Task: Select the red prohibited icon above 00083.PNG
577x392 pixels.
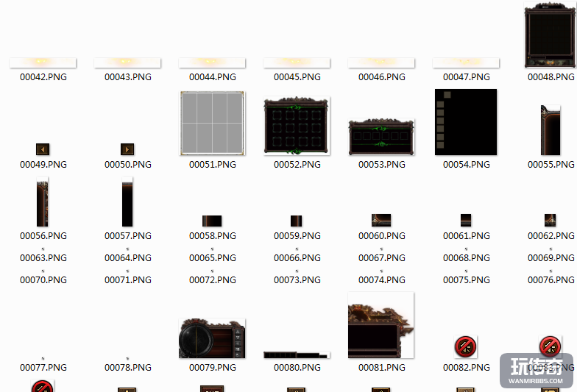Action: coord(551,346)
